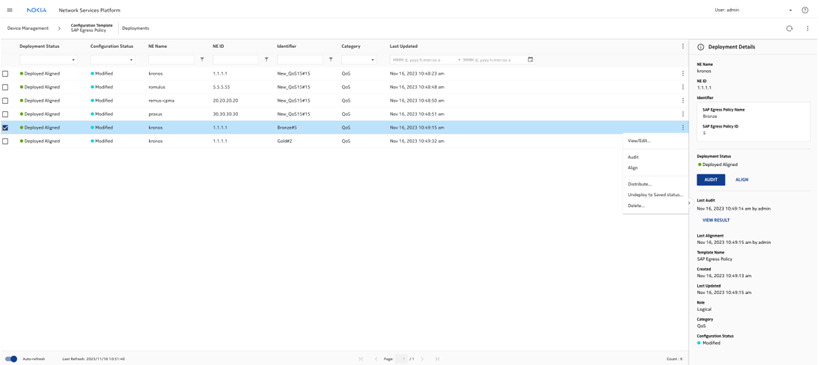Click the Bronze#5 identifier cell
Image resolution: width=819 pixels, height=365 pixels.
(x=287, y=128)
